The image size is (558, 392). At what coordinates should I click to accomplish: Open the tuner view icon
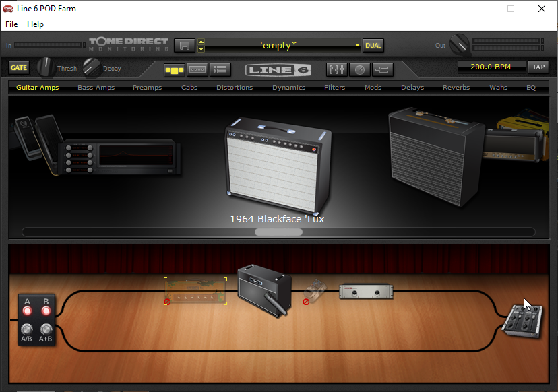click(359, 70)
